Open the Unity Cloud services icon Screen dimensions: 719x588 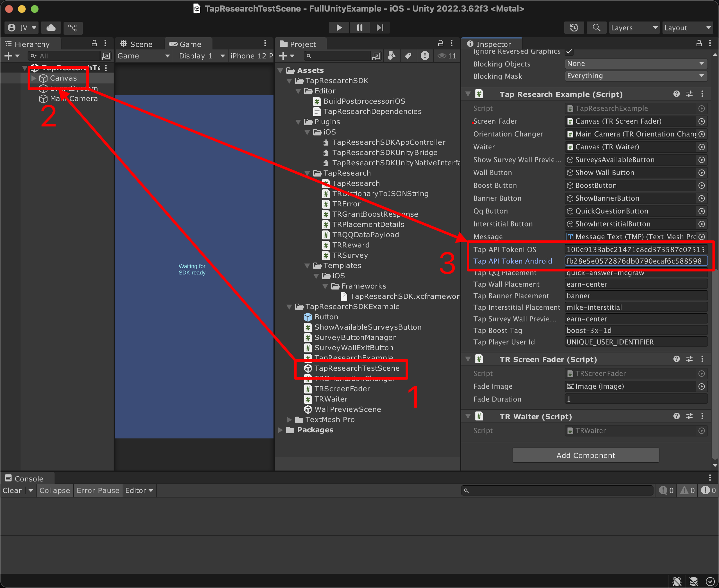click(x=51, y=28)
